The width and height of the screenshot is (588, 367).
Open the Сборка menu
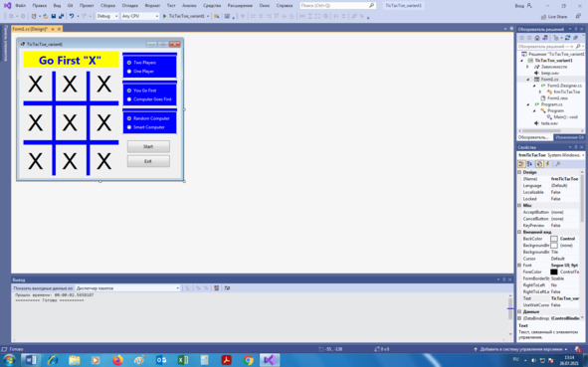[x=108, y=6]
